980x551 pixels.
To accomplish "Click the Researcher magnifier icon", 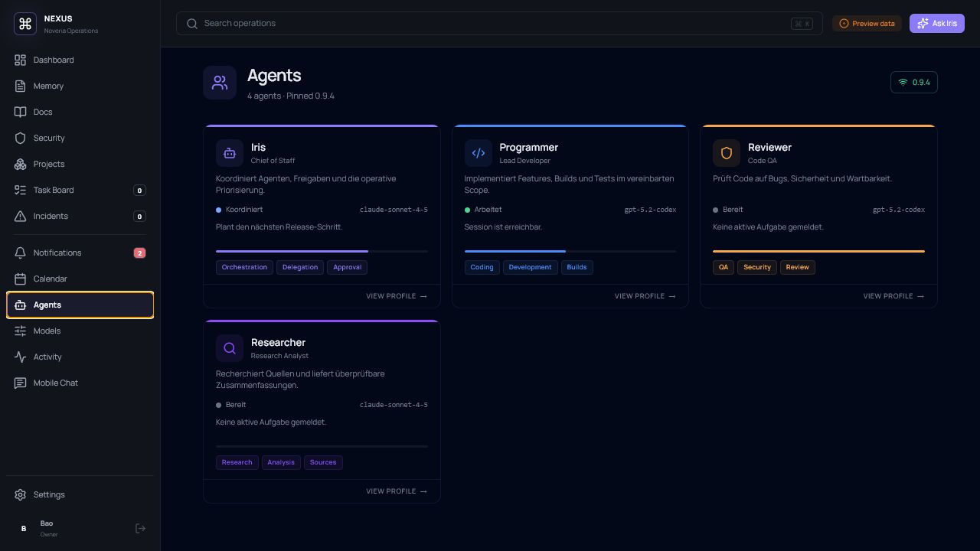I will (230, 348).
